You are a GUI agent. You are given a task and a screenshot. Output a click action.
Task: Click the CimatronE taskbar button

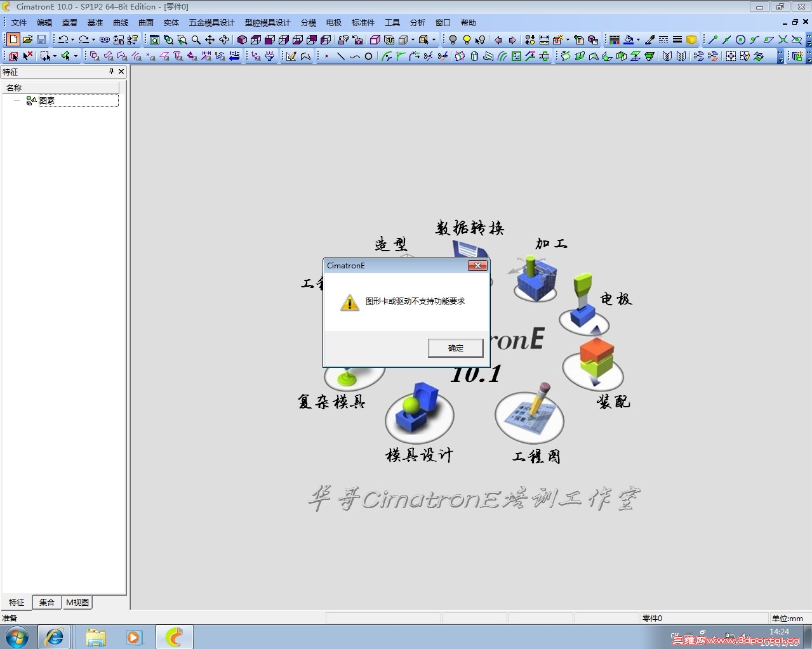(x=175, y=637)
